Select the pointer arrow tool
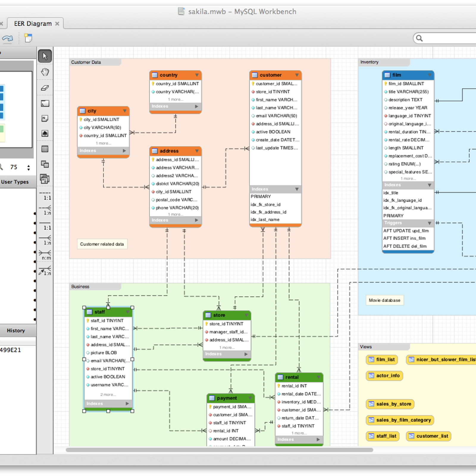 [x=45, y=56]
